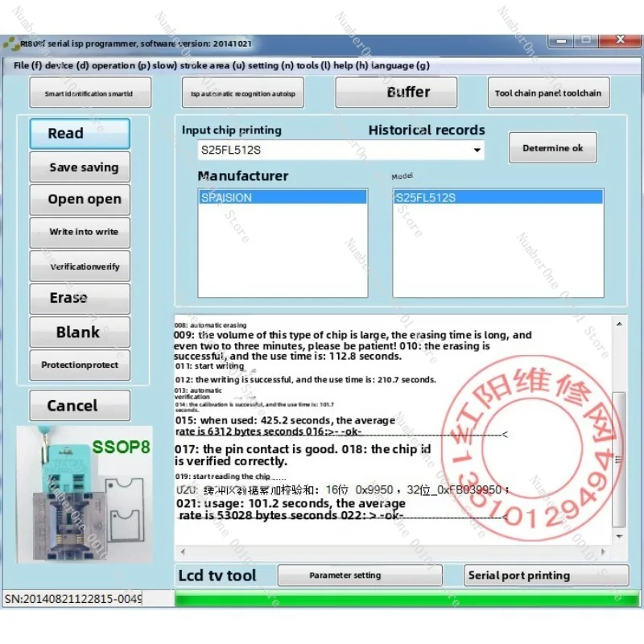This screenshot has height=644, width=644.
Task: Click the Save saving button
Action: (80, 167)
